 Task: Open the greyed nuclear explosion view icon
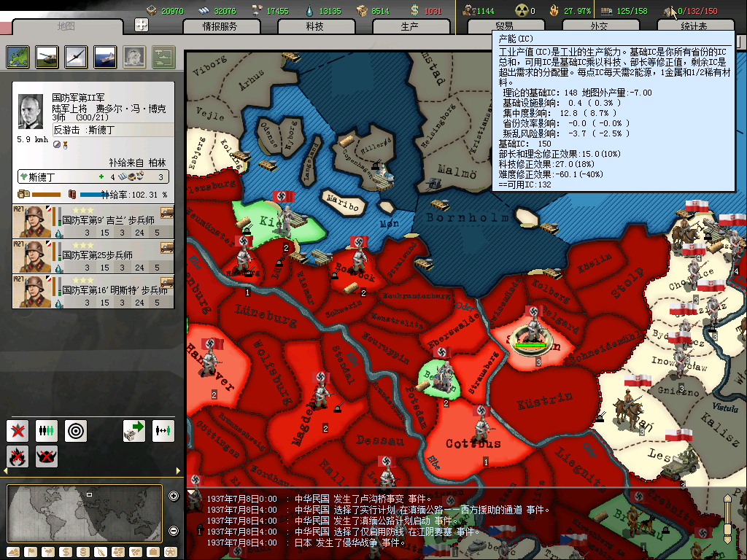[134, 57]
